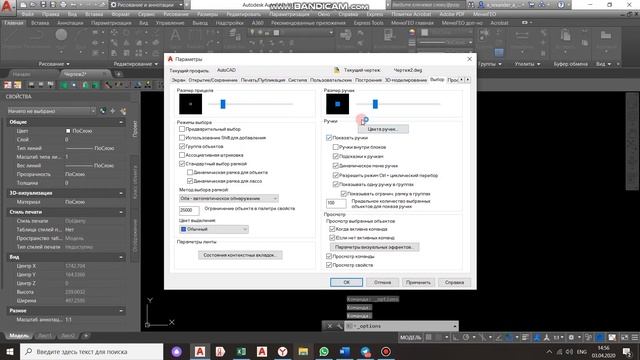Screen dimensions: 640x360
Task: Close the command line with the X icon
Action: click(x=330, y=326)
